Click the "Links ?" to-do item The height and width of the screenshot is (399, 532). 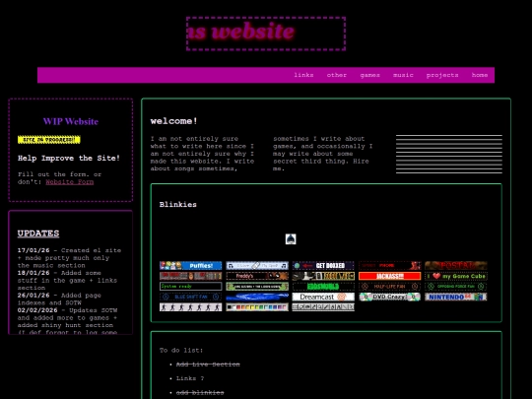click(x=190, y=378)
